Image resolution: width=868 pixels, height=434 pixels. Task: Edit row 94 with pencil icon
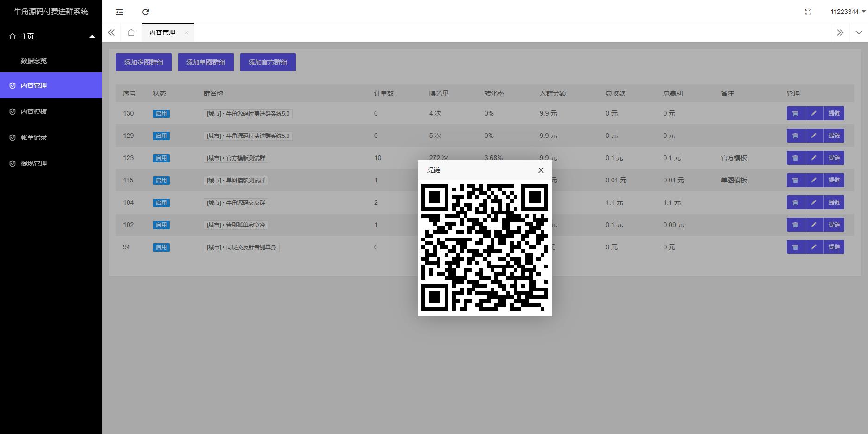pyautogui.click(x=814, y=247)
